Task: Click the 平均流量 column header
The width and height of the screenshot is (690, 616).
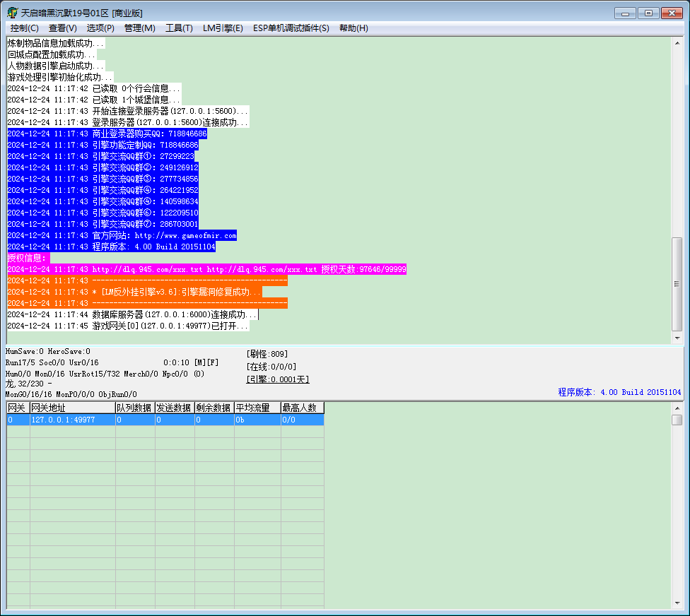Action: [x=257, y=408]
